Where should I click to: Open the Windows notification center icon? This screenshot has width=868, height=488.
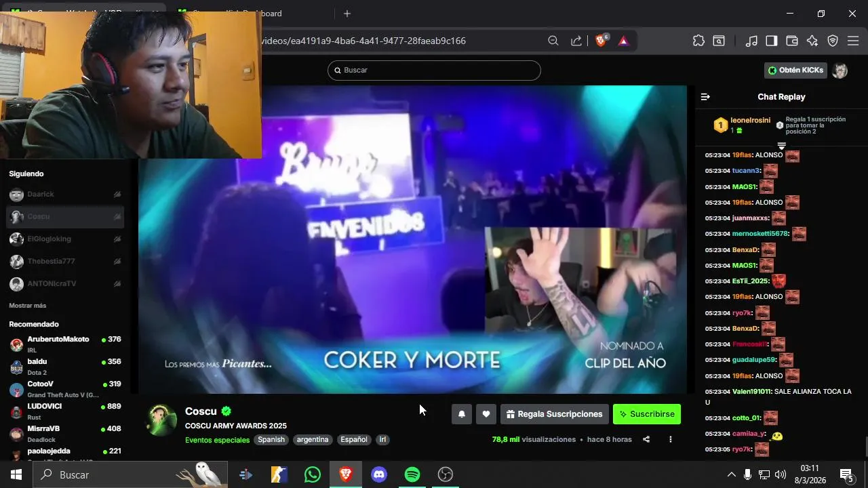coord(846,474)
